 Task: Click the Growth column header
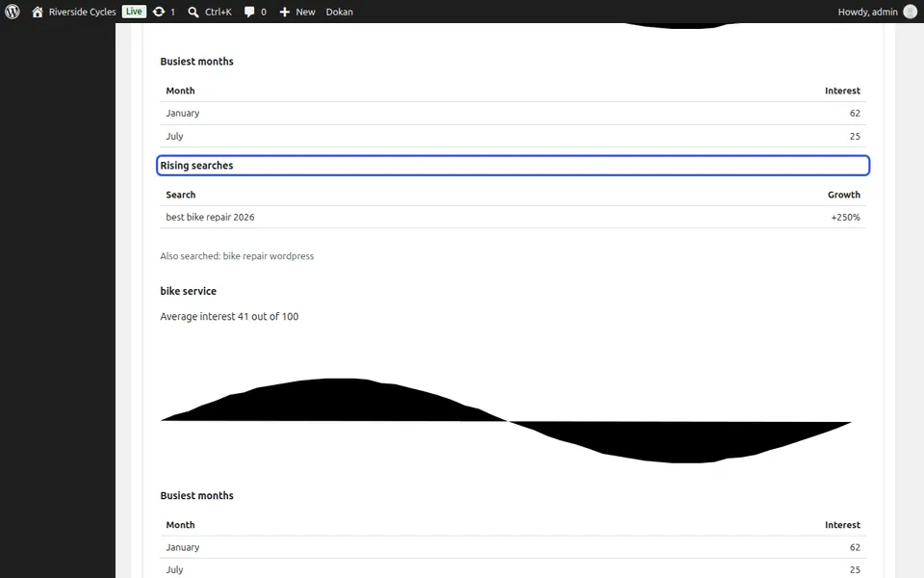tap(843, 195)
